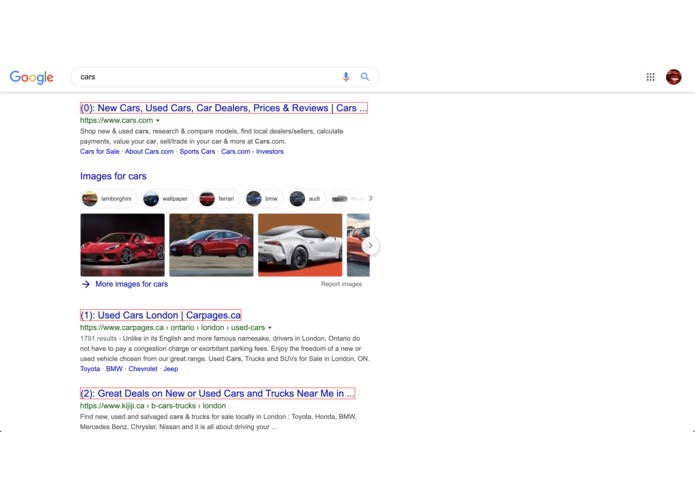Open the Google apps grid
The width and height of the screenshot is (695, 494).
tap(650, 77)
